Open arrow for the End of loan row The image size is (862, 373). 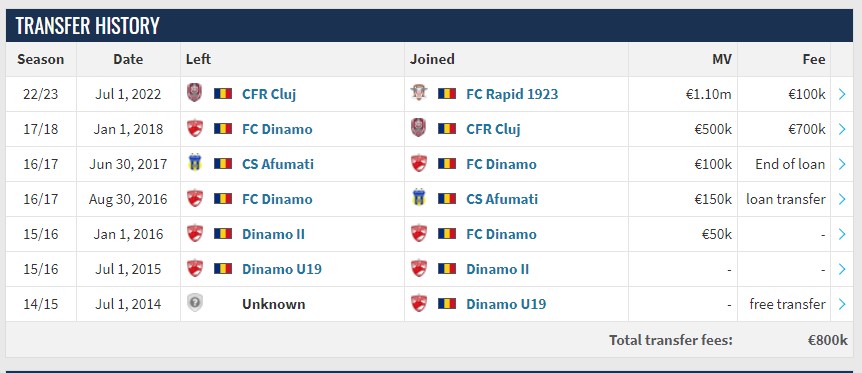[842, 164]
